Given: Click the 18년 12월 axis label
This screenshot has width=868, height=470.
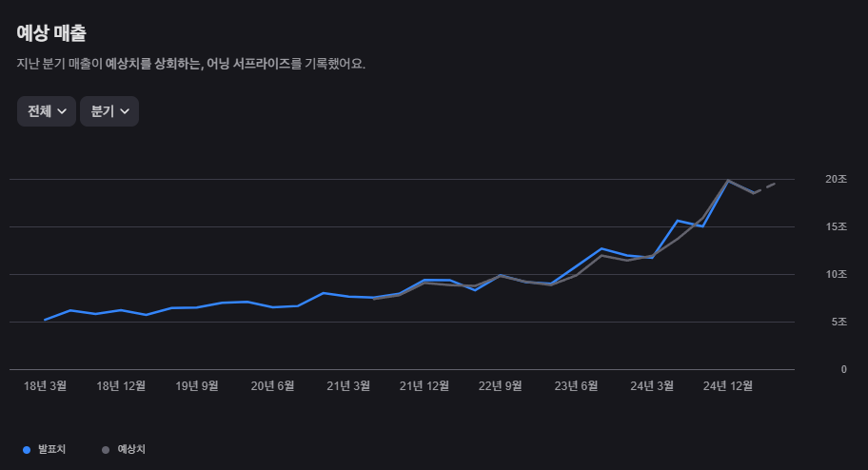Looking at the screenshot, I should tap(121, 386).
